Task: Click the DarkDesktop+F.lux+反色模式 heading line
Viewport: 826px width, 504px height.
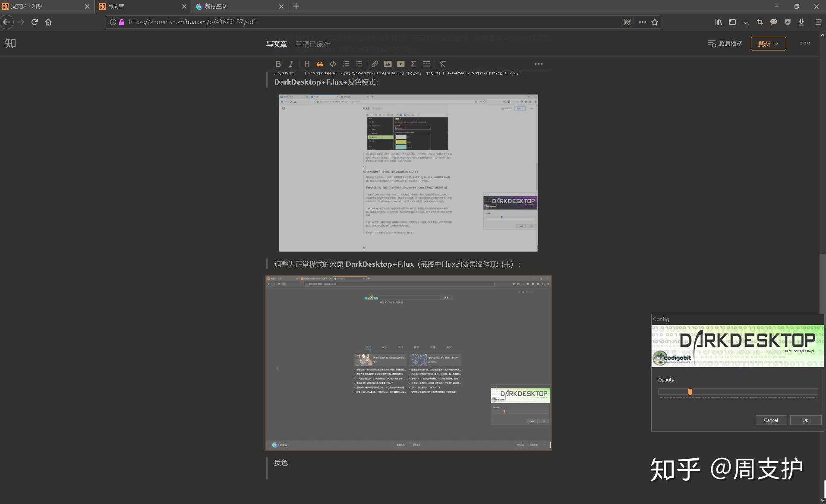Action: pos(326,82)
